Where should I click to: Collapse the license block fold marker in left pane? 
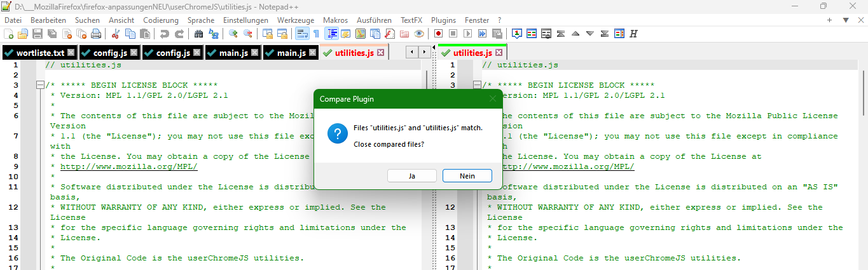click(40, 85)
